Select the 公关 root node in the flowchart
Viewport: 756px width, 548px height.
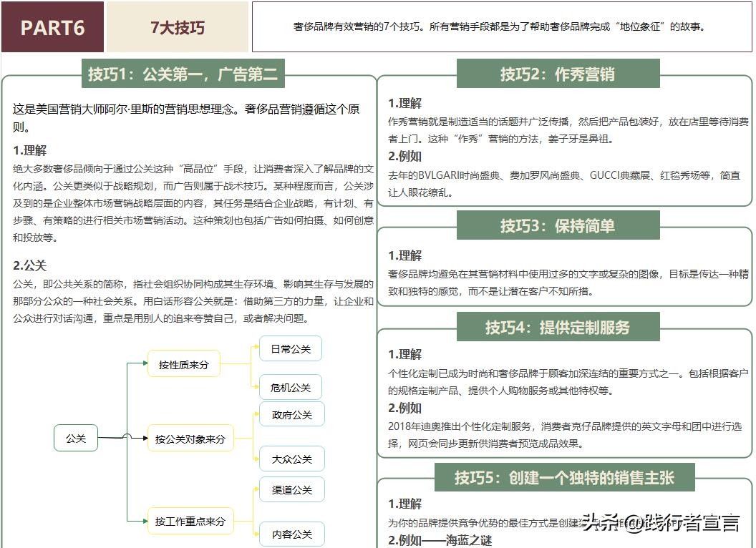(76, 437)
